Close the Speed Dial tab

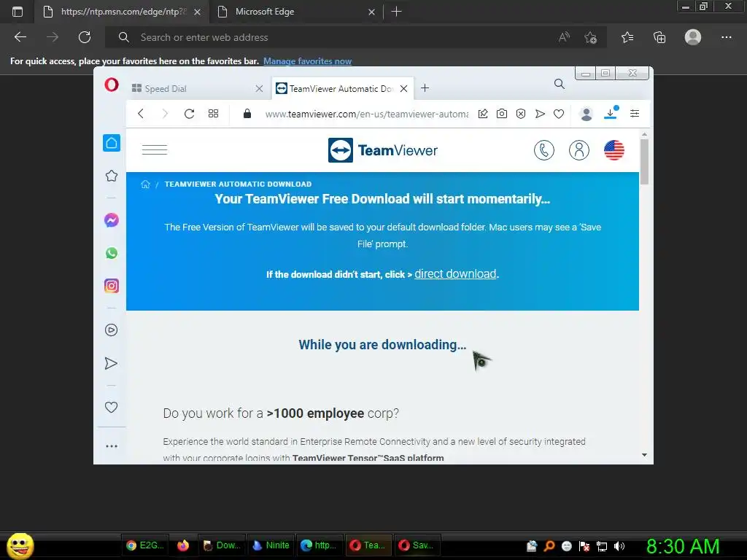click(259, 88)
